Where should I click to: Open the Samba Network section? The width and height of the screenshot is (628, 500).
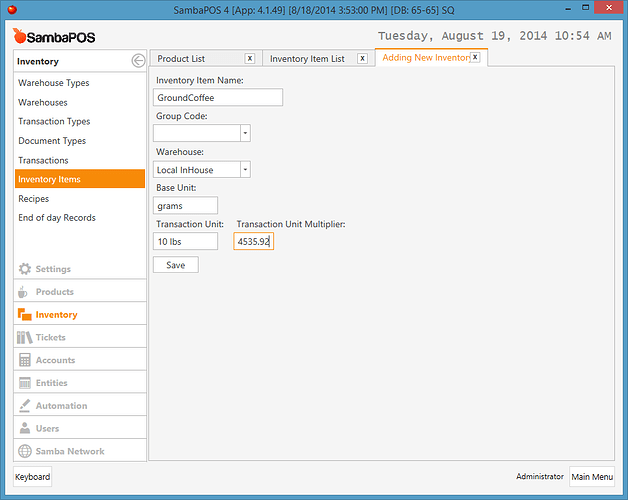click(80, 451)
